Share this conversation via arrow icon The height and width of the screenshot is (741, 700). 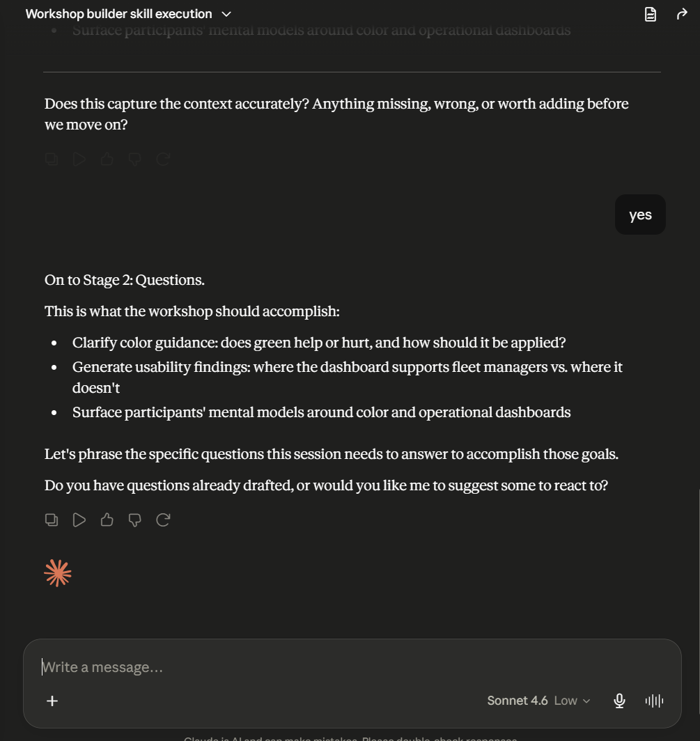point(682,14)
